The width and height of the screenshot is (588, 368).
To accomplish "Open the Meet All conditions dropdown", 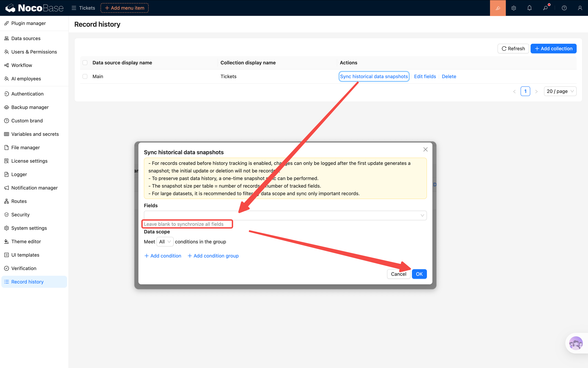I will pos(165,242).
